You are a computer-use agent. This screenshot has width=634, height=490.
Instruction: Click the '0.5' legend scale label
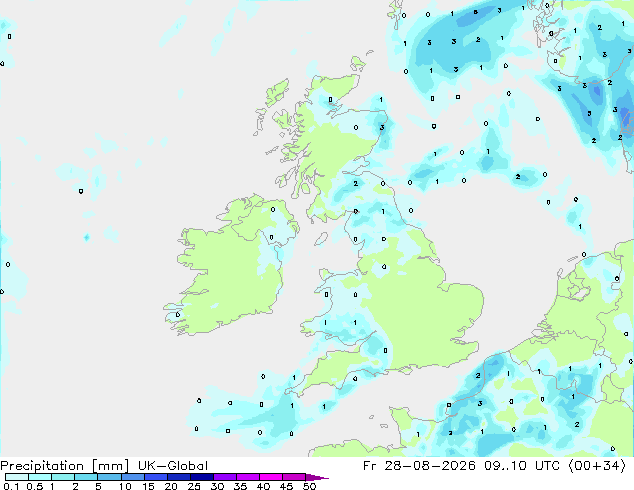point(34,486)
